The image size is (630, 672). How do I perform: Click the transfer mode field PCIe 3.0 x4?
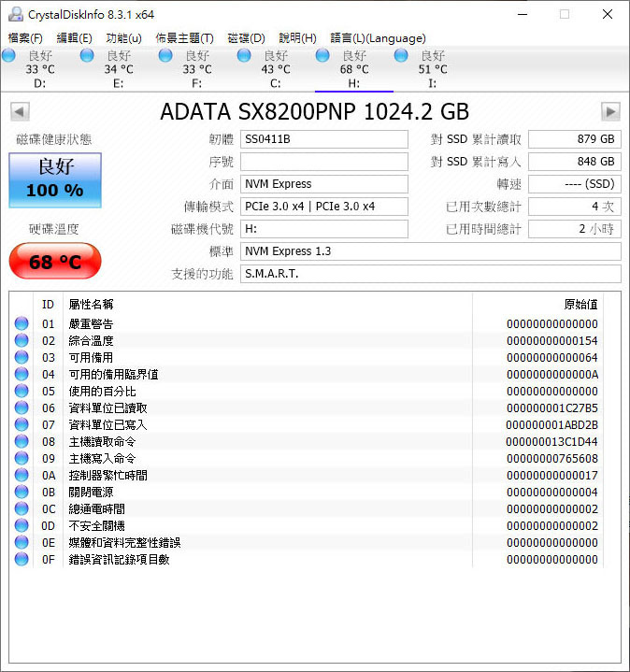[x=324, y=207]
